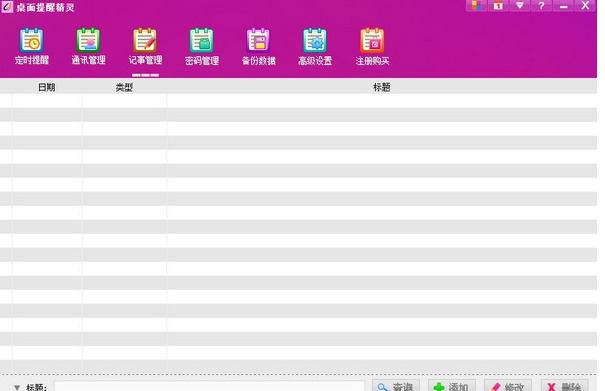Select the 记事管理 notes section
This screenshot has height=391, width=605.
coord(145,47)
